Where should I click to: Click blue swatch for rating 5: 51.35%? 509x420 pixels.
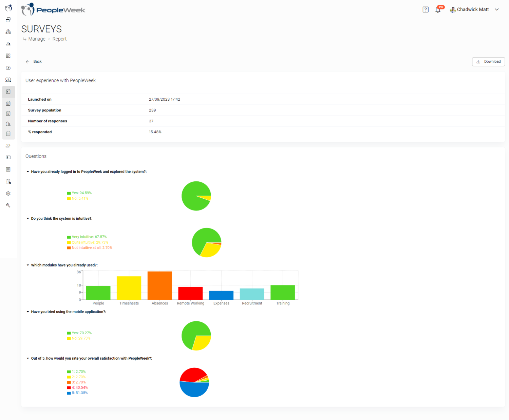(69, 393)
